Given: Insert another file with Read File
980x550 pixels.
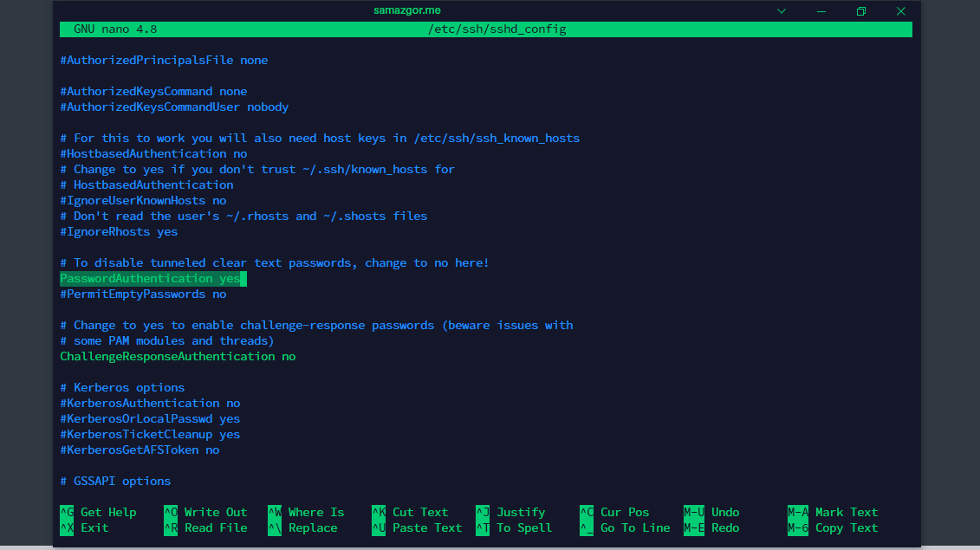Looking at the screenshot, I should (x=216, y=527).
